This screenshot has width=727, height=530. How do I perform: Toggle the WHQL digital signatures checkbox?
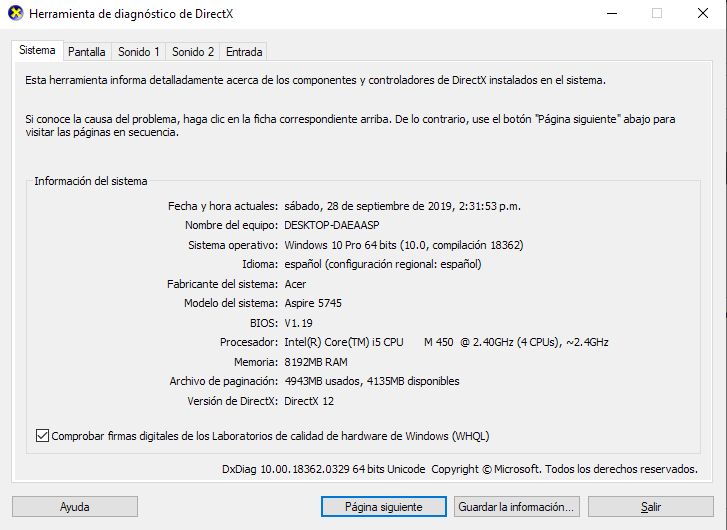[42, 436]
